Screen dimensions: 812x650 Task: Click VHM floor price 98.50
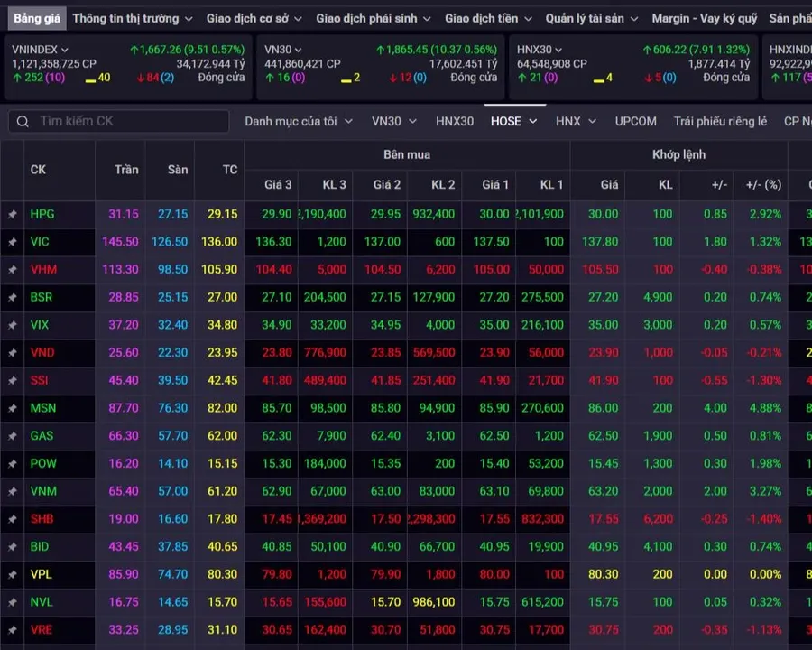click(173, 270)
